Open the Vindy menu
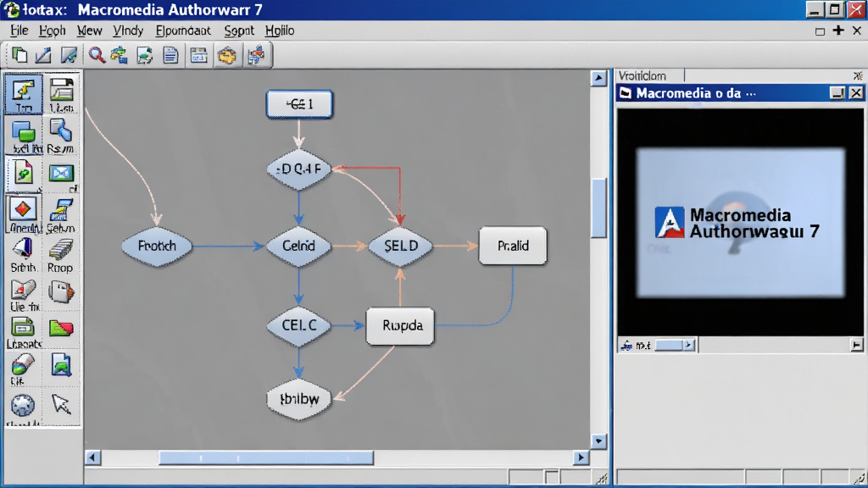Viewport: 868px width, 488px height. (128, 30)
